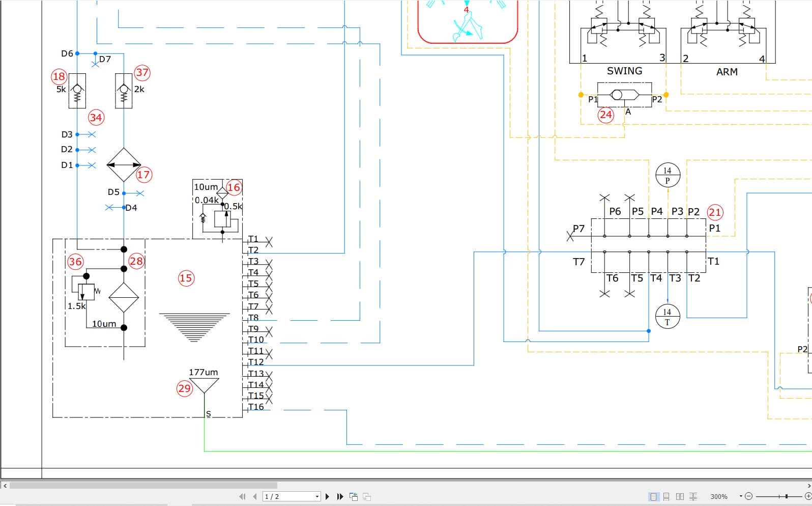
Task: Enable single page view mode
Action: point(653,496)
